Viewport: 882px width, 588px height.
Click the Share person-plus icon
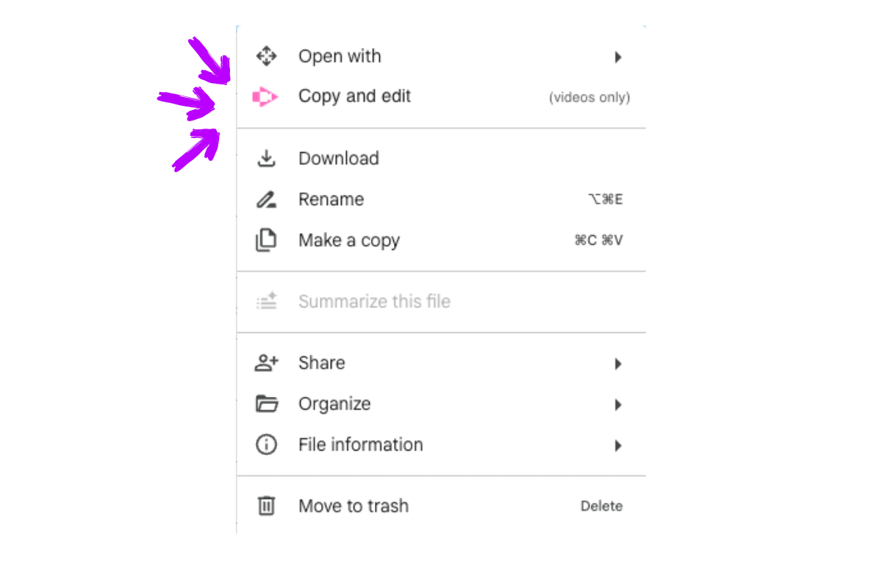tap(266, 363)
